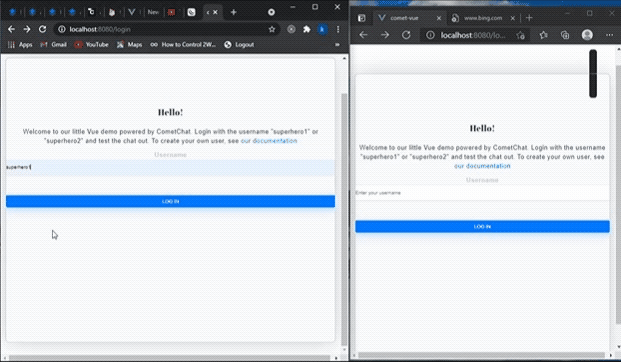Close the www.bing.com tab in Edge

(512, 18)
